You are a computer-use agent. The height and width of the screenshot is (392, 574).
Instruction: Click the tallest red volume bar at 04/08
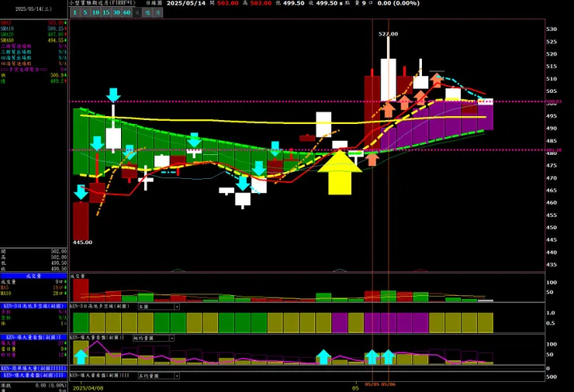(81, 291)
